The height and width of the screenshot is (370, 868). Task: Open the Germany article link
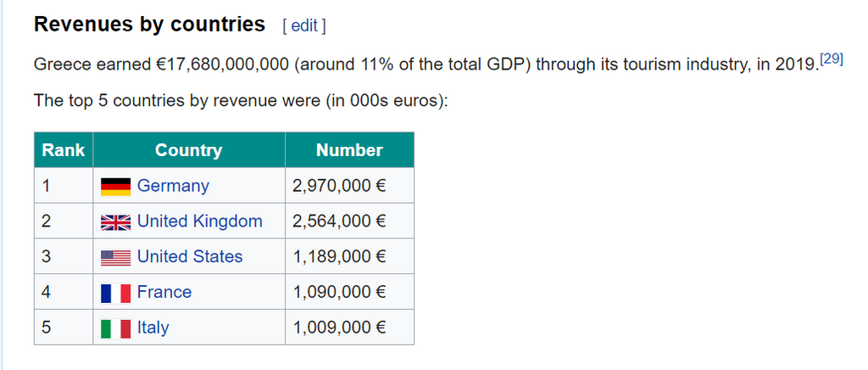(173, 186)
